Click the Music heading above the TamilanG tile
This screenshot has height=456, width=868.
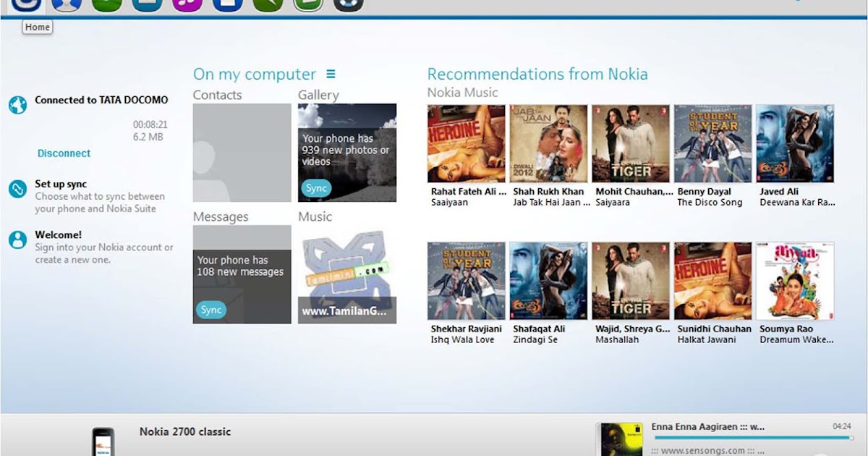[x=315, y=216]
